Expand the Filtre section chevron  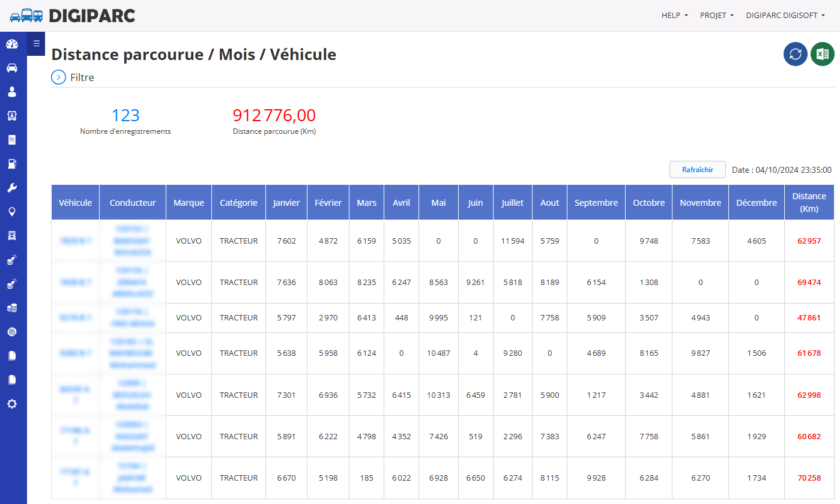click(x=58, y=77)
